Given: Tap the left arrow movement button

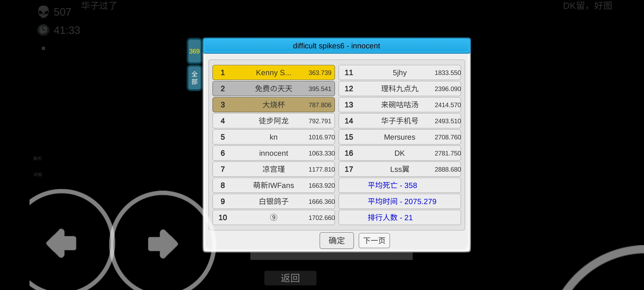Looking at the screenshot, I should (61, 243).
